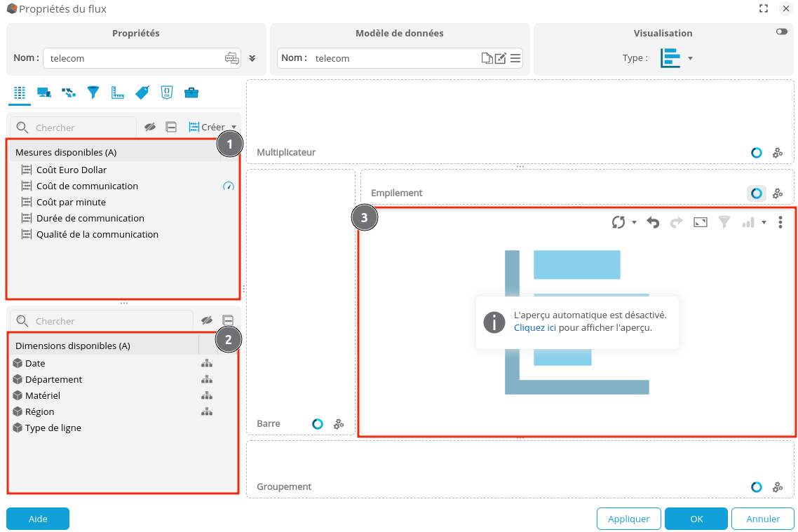The width and height of the screenshot is (798, 532).
Task: Open the CSS styling tab
Action: (167, 92)
